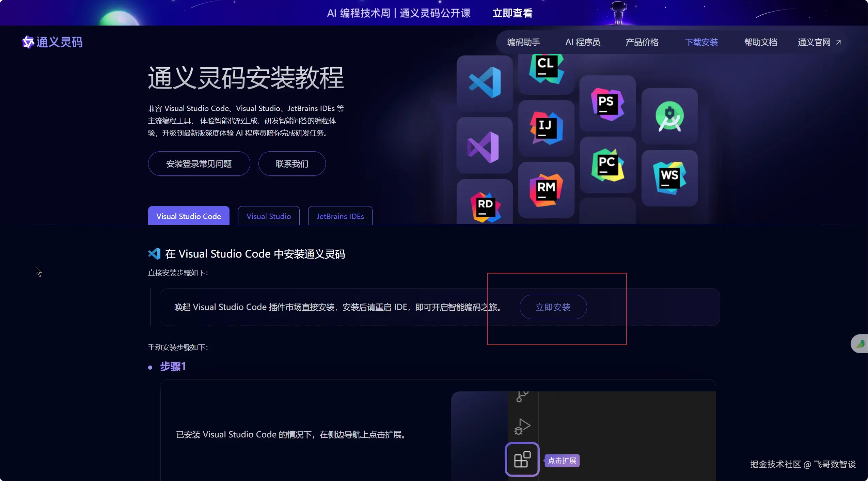Click 立即查看 in the top banner

pyautogui.click(x=512, y=13)
